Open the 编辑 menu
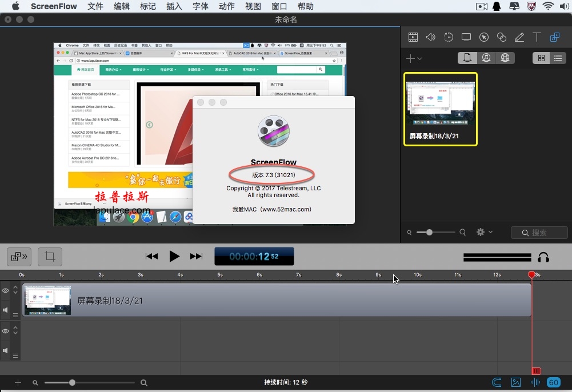Viewport: 572px width, 392px height. pyautogui.click(x=122, y=6)
